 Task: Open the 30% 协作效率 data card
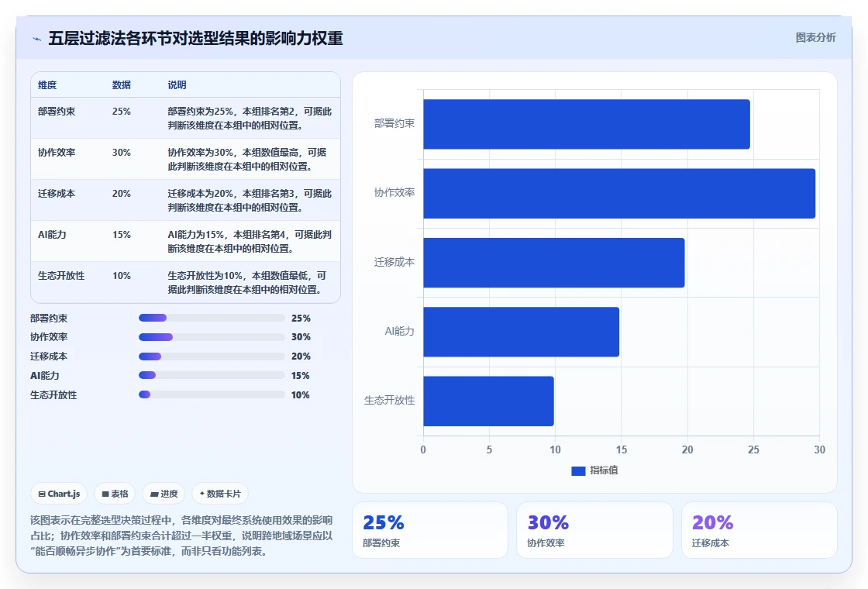(594, 530)
